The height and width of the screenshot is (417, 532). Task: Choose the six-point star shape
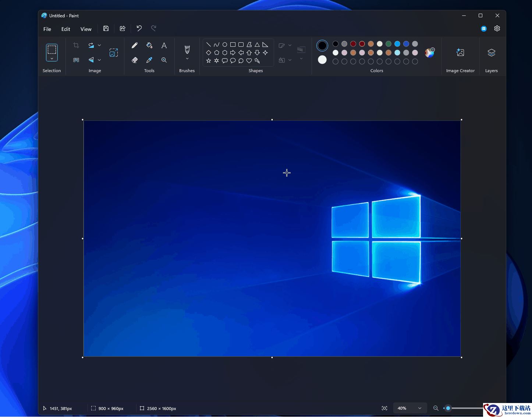click(x=217, y=61)
